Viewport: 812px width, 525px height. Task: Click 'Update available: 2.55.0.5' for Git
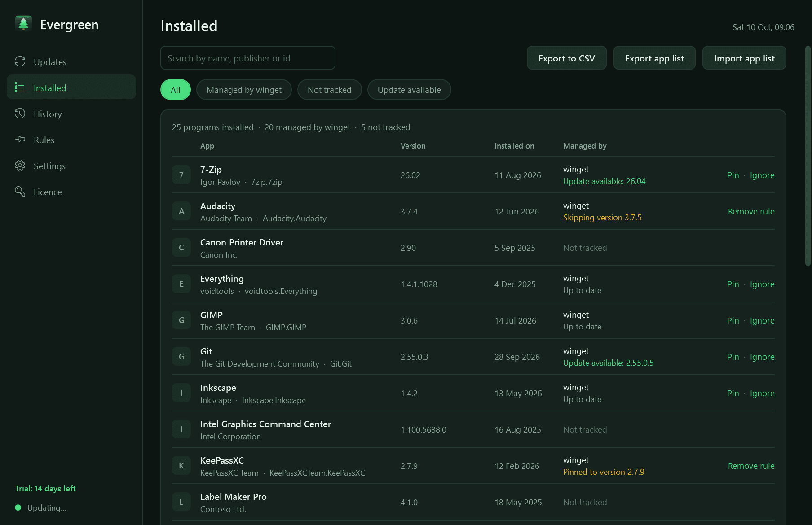pyautogui.click(x=609, y=363)
